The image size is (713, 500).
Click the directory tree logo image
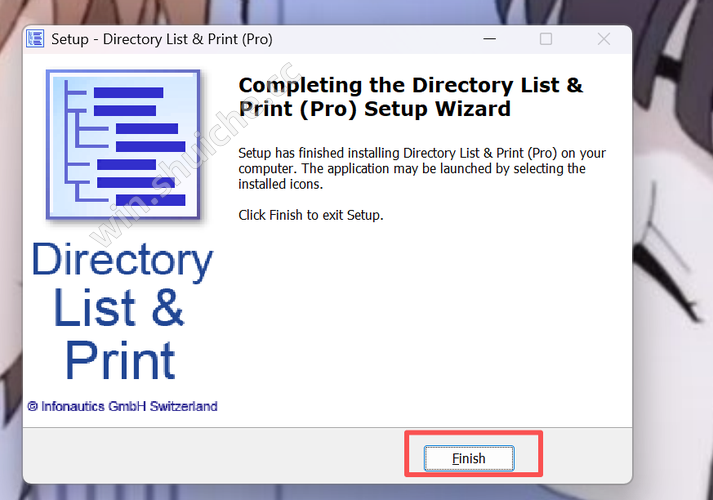tap(122, 144)
